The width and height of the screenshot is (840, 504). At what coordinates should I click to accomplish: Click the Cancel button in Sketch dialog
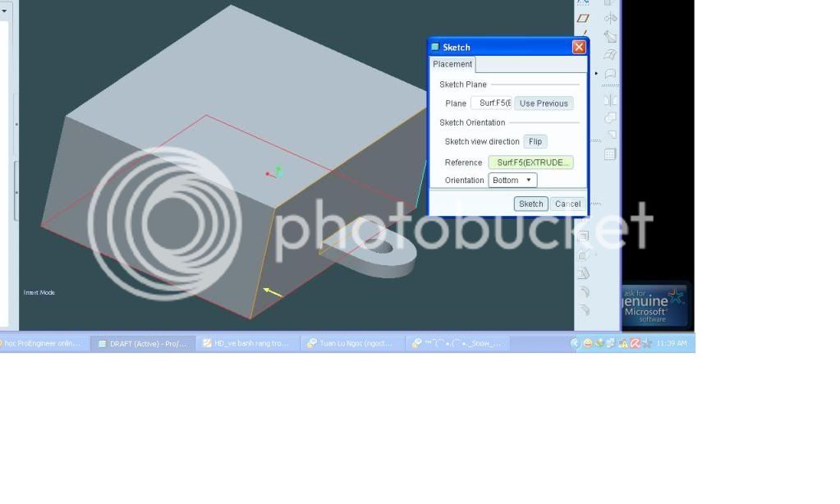coord(567,204)
